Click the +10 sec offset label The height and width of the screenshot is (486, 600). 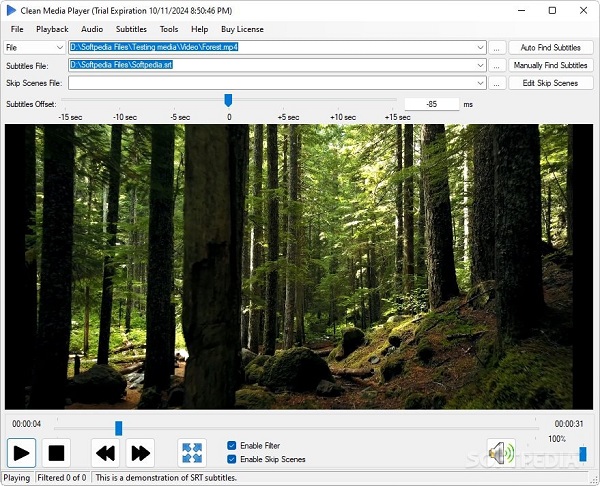(343, 117)
